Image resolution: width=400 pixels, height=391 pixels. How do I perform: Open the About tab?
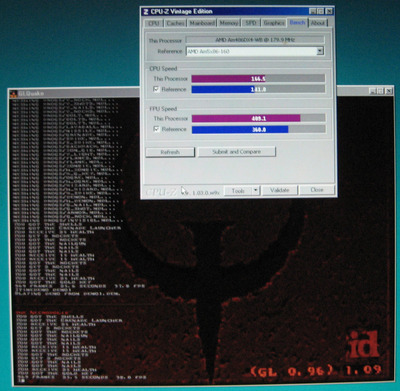click(318, 23)
